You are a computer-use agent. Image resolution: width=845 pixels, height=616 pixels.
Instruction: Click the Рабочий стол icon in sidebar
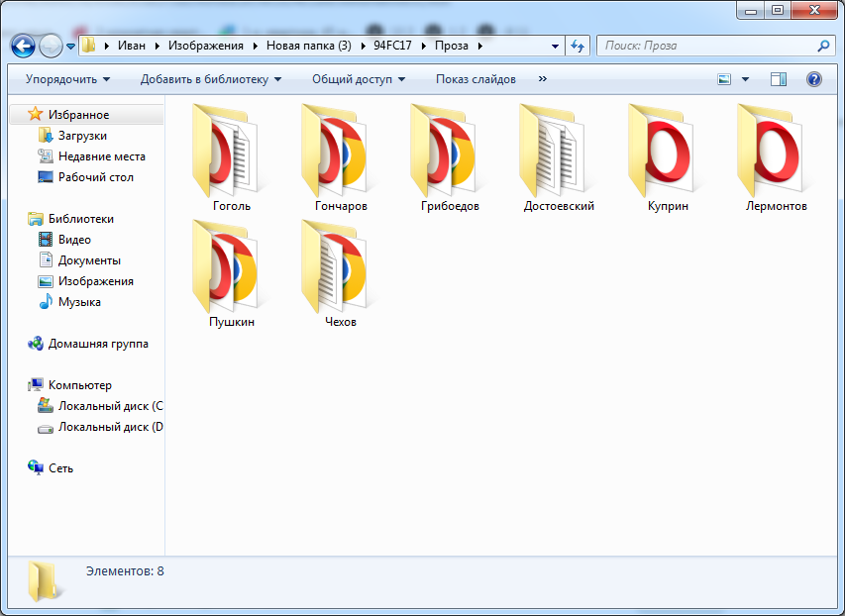coord(46,176)
